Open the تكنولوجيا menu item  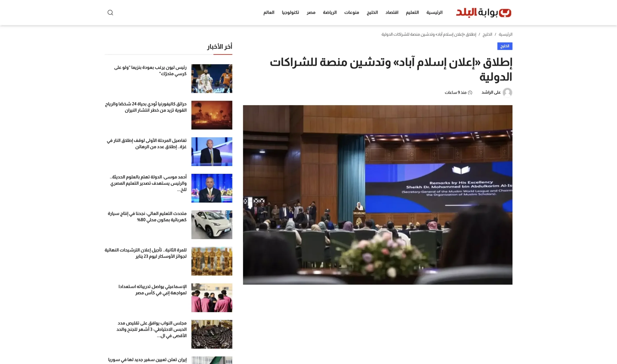(x=290, y=13)
